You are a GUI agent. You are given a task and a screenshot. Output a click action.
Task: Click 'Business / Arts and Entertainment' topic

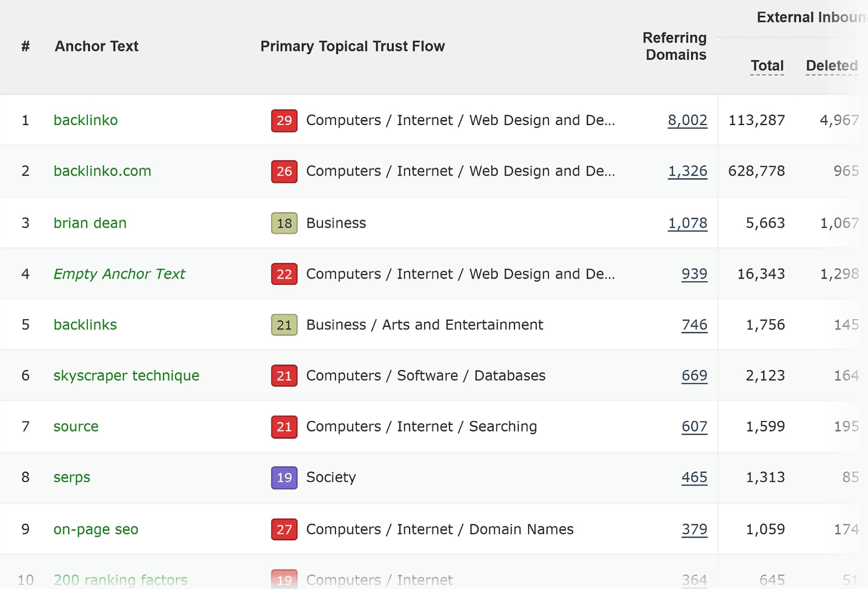click(425, 324)
